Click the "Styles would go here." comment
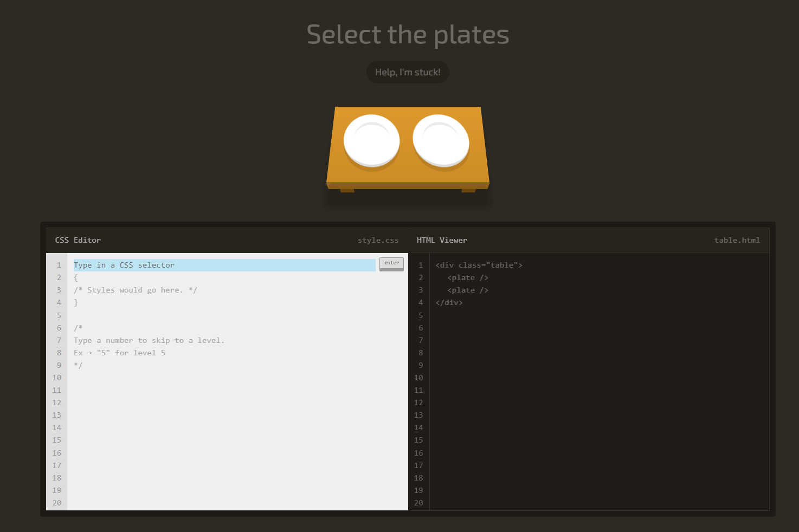799x532 pixels. [x=136, y=290]
